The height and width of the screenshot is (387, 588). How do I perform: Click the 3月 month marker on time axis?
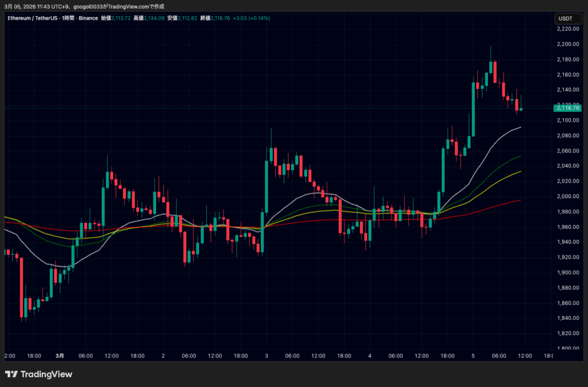[x=60, y=355]
